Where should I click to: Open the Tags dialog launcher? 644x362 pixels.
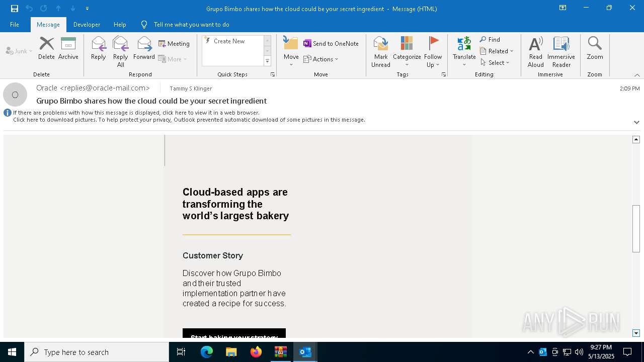[x=444, y=74]
